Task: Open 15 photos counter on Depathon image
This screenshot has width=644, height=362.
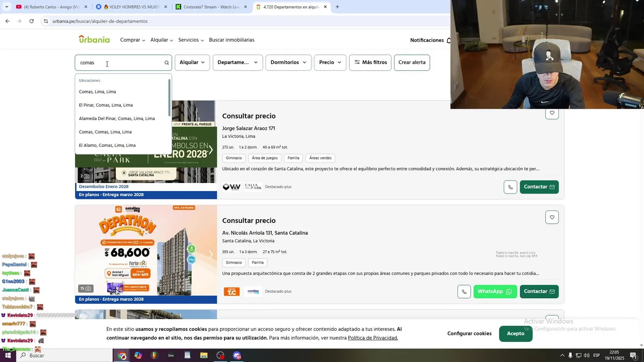Action: (86, 289)
